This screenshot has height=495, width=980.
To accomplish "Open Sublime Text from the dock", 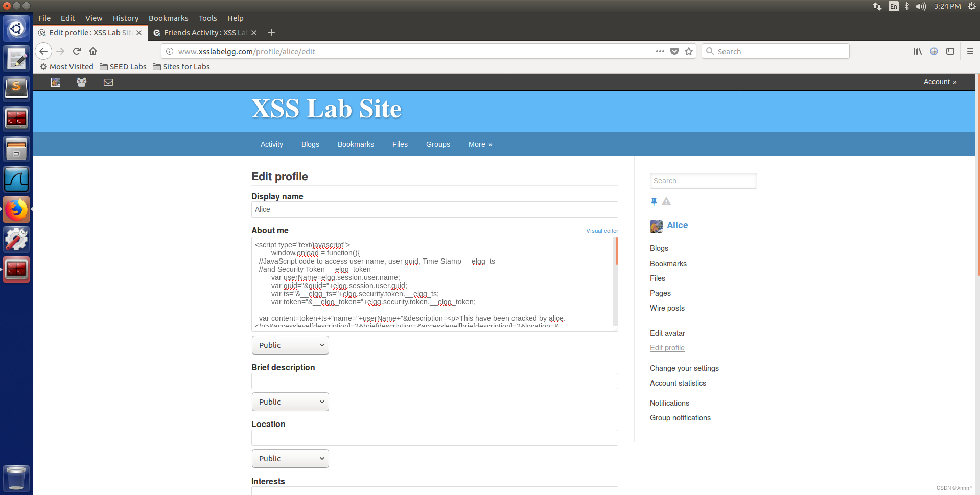I will coord(16,88).
